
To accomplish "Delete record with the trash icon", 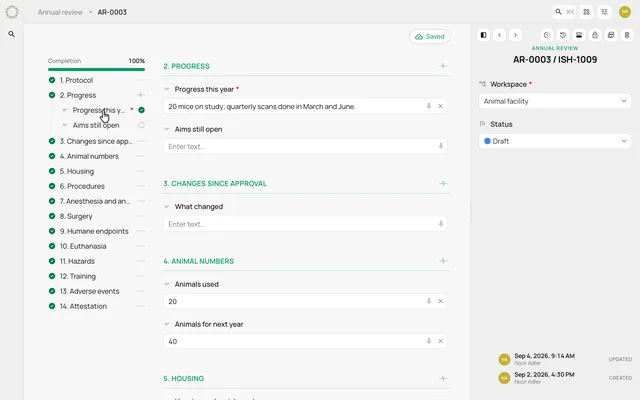I will [x=627, y=35].
